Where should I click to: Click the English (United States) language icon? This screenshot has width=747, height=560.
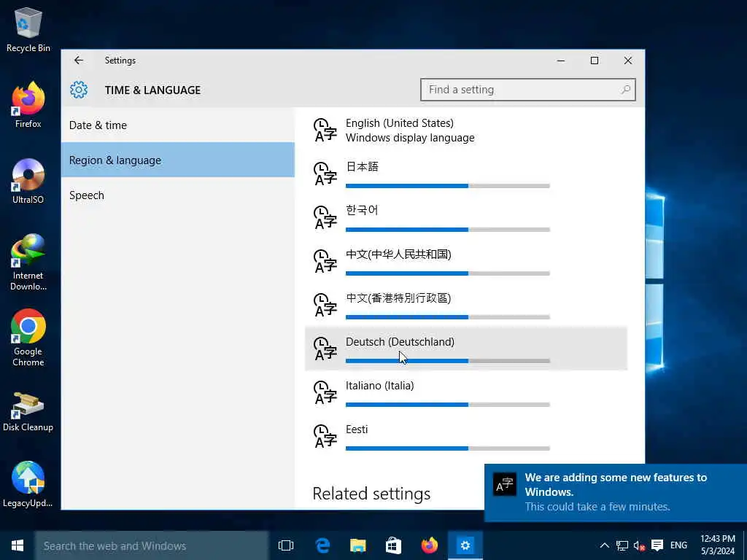325,131
